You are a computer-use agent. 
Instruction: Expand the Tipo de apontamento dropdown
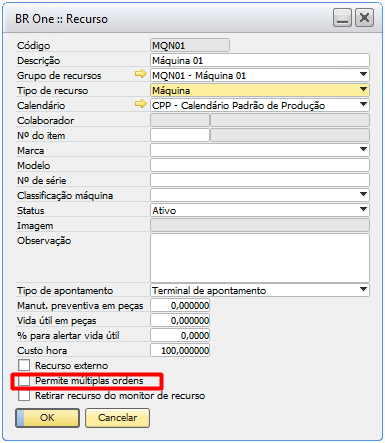click(x=364, y=289)
